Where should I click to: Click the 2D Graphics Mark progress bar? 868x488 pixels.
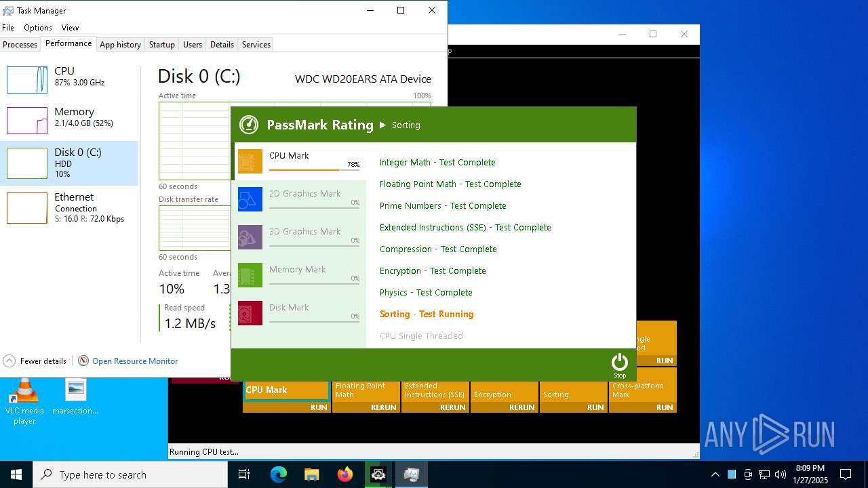coord(314,208)
